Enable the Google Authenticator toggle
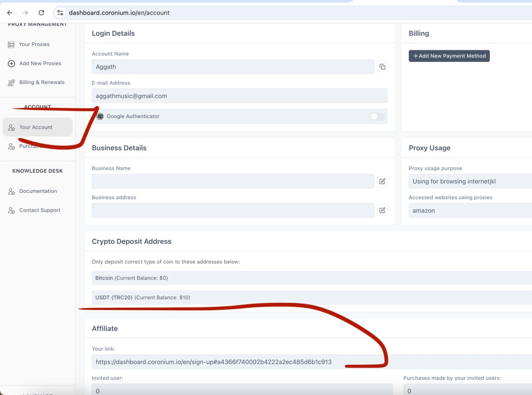The image size is (532, 395). coord(377,116)
